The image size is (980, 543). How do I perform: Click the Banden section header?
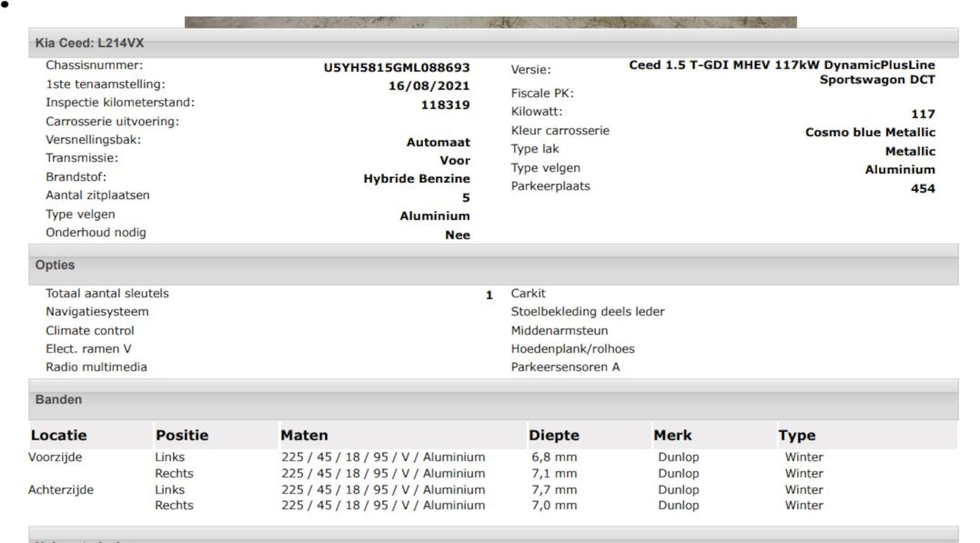tap(58, 399)
